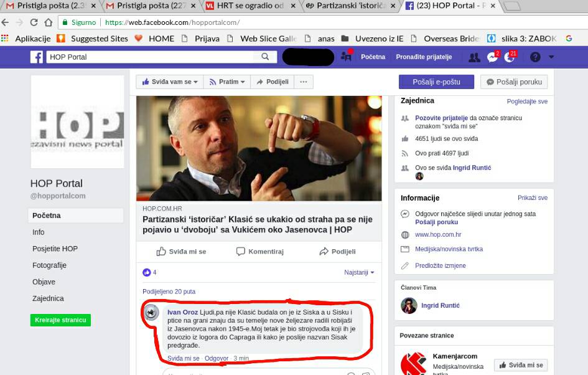The image size is (588, 375).
Task: Like the post with 'Sviđa mi se'
Action: (x=181, y=252)
